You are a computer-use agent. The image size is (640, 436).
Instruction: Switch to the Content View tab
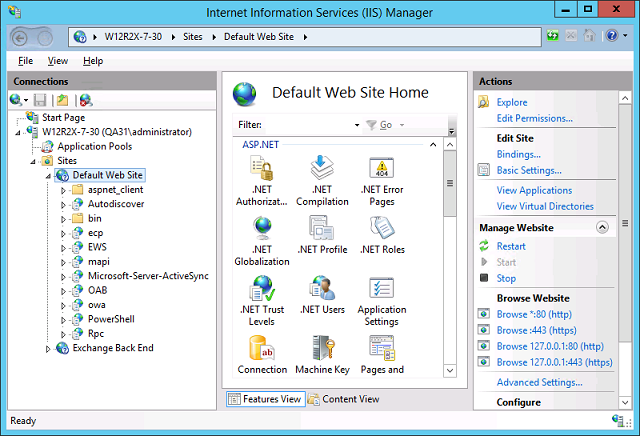(345, 399)
